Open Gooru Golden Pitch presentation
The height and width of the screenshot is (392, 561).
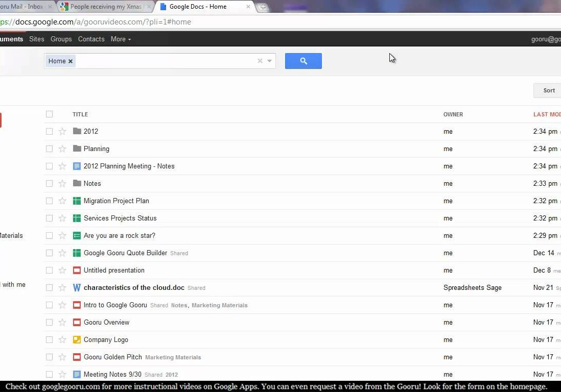[113, 357]
